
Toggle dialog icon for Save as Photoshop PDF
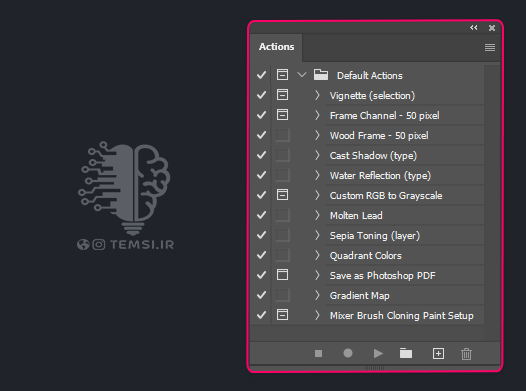[x=282, y=275]
